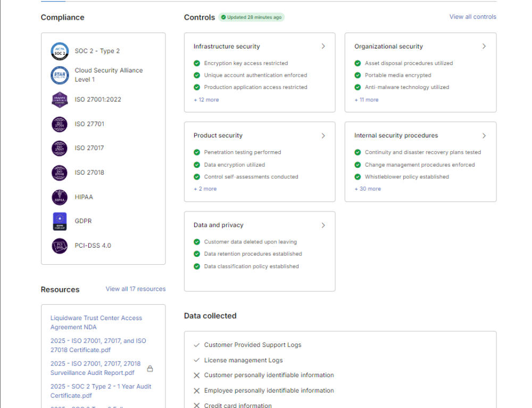Click the Updated 28 minutes ago badge
Viewport: 532px width, 408px height.
tap(252, 17)
